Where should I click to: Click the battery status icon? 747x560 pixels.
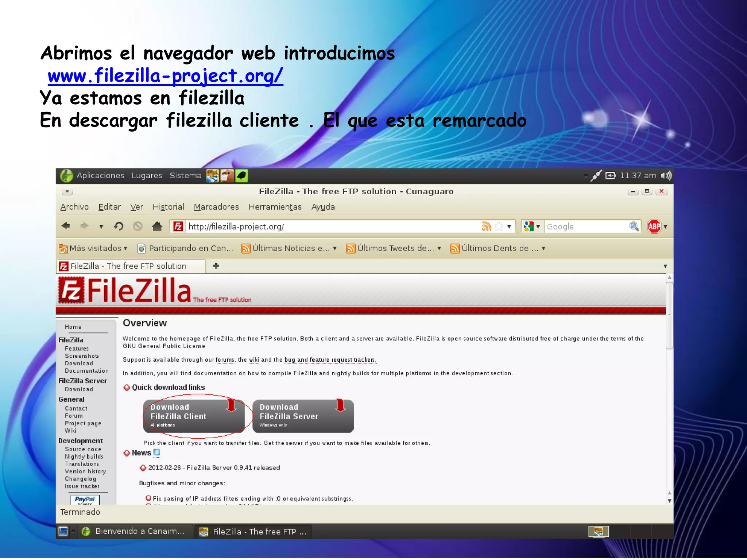pos(611,176)
